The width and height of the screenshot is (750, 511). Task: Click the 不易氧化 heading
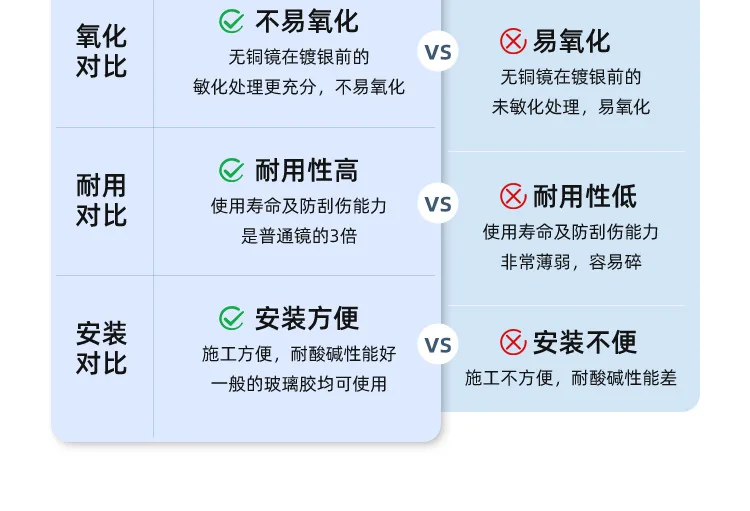(x=307, y=22)
